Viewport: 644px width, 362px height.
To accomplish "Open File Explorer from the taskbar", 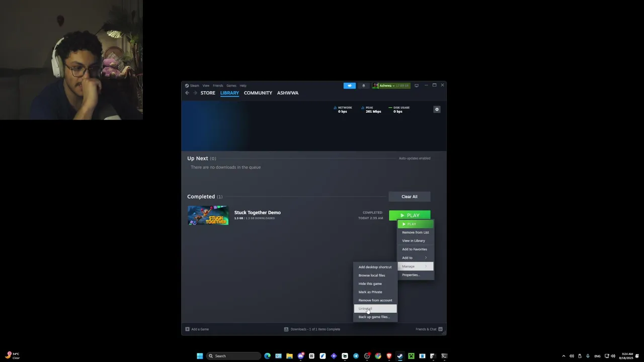I will tap(289, 356).
